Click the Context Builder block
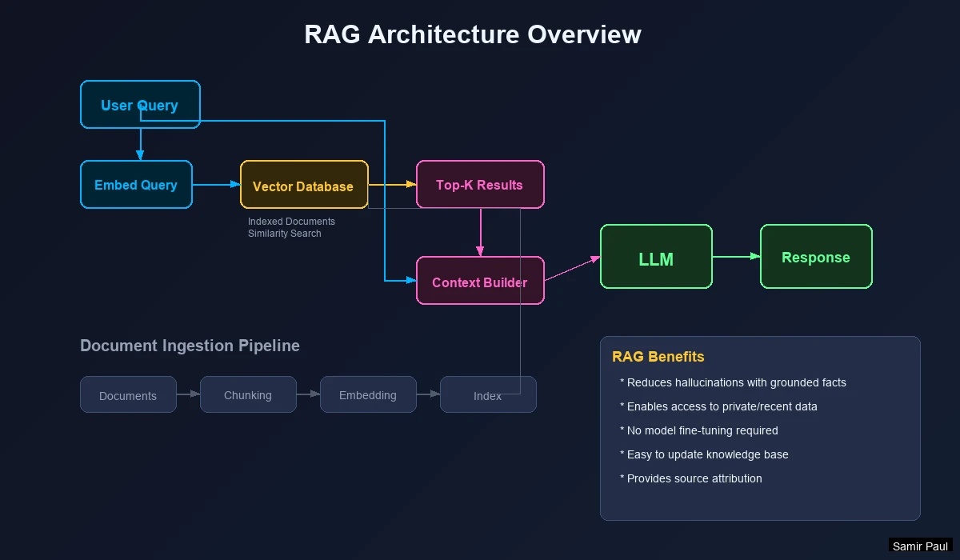 [479, 281]
